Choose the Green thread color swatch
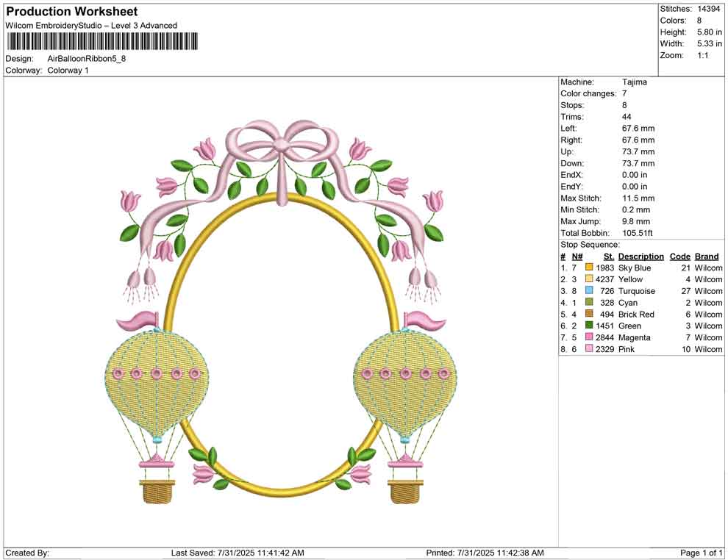 pos(589,326)
